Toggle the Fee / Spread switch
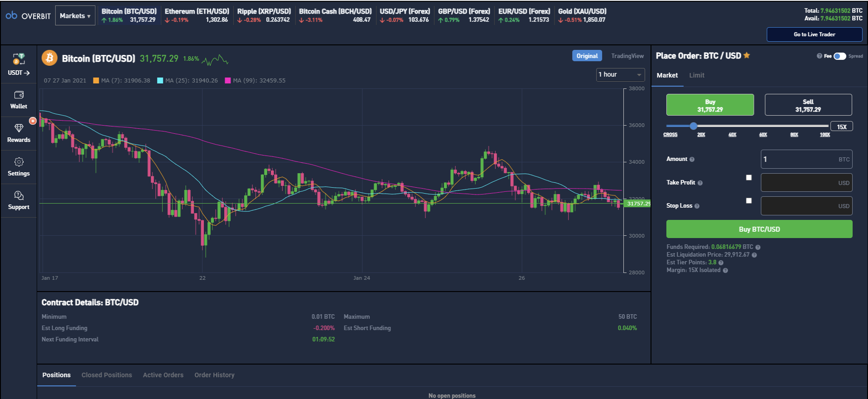 (x=840, y=56)
